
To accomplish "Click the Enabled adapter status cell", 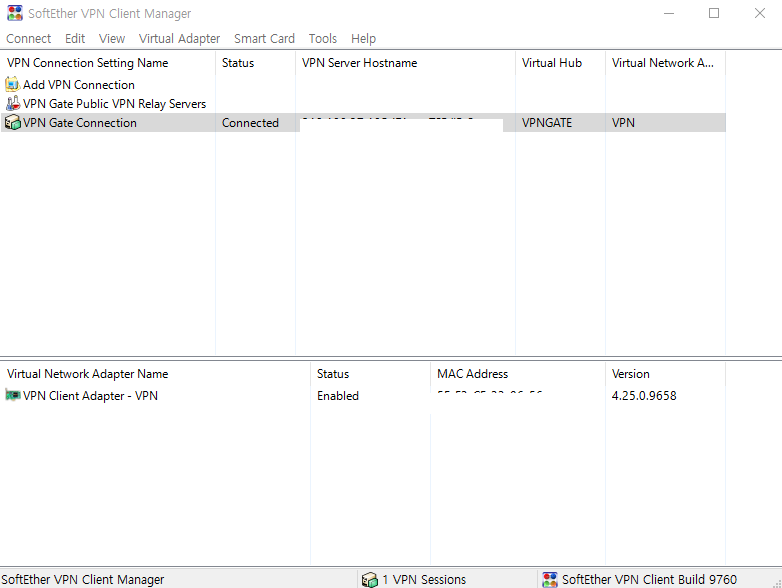I will click(x=338, y=395).
